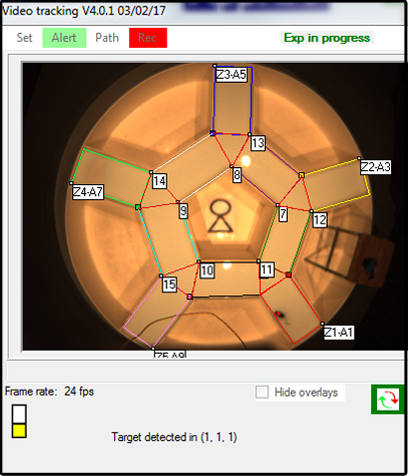Enable the Hide overlays checkbox
The height and width of the screenshot is (476, 408).
[262, 392]
